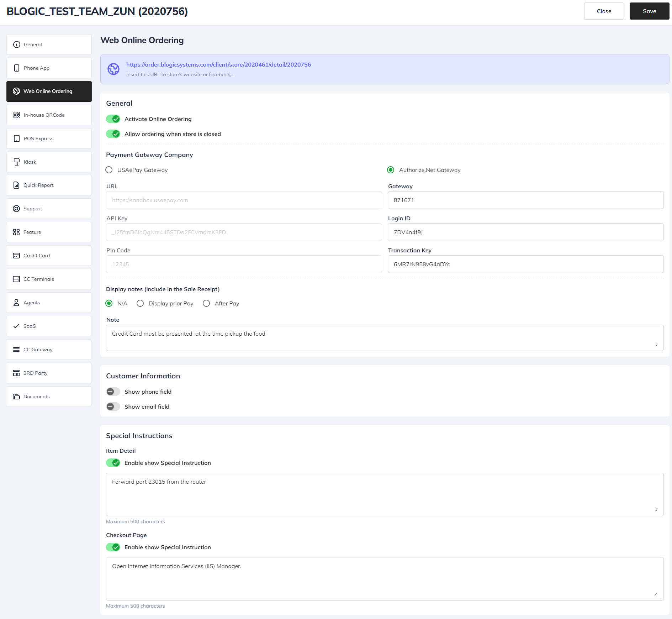Click the Feature grid icon
The height and width of the screenshot is (619, 672).
[x=16, y=232]
